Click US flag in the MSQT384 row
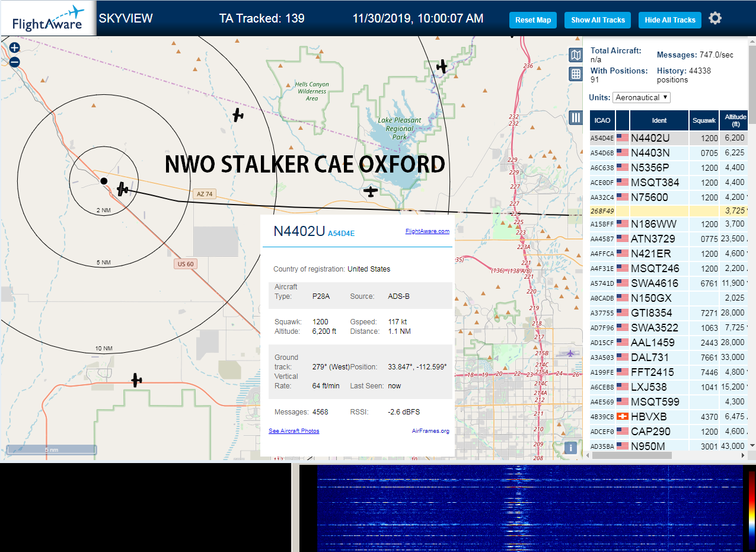 [x=623, y=182]
